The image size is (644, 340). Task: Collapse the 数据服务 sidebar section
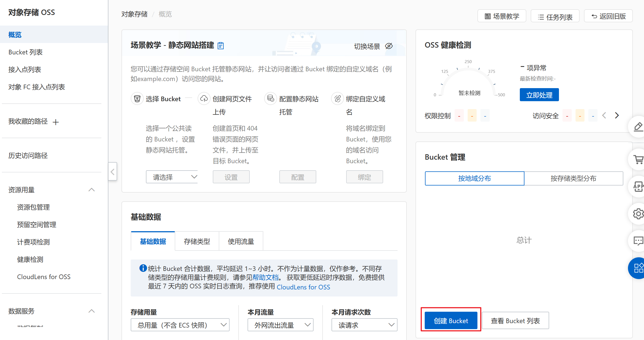92,311
